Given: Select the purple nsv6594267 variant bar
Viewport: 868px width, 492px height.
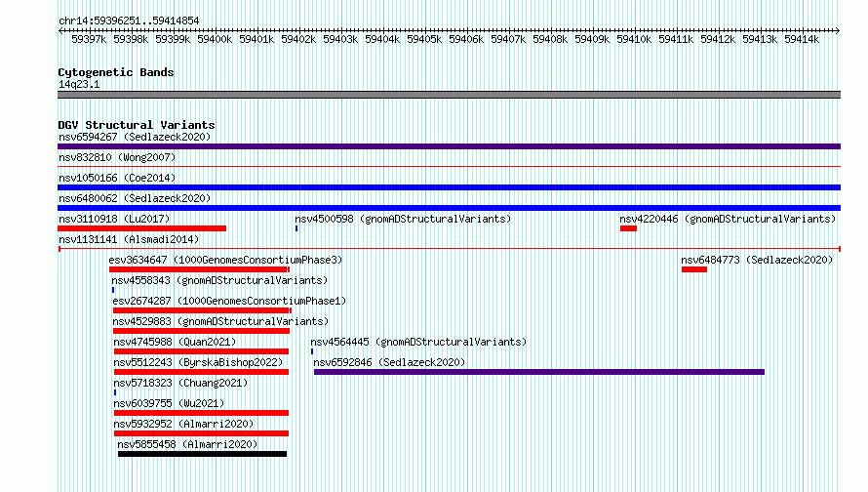Looking at the screenshot, I should click(x=449, y=146).
